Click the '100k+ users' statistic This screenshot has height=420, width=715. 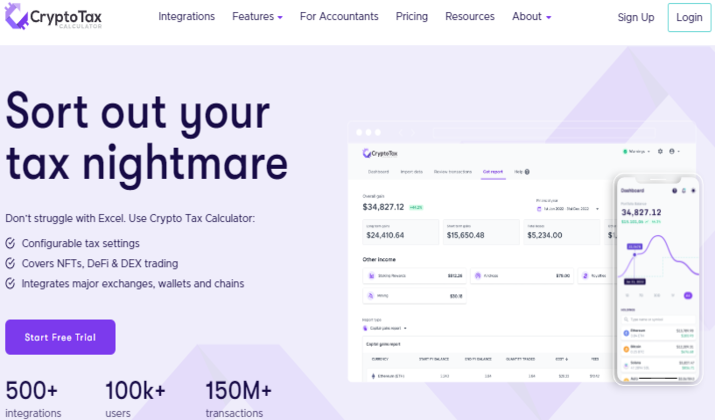tap(135, 399)
